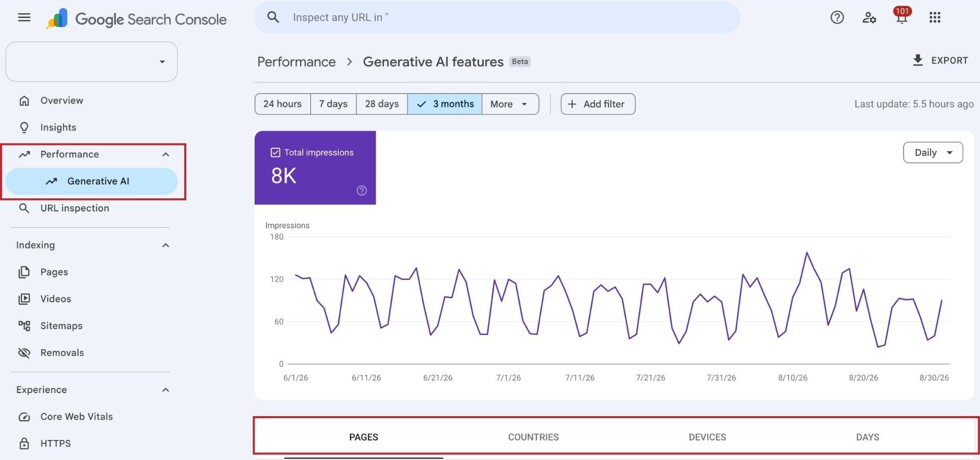Click the Pages document icon
This screenshot has width=980, height=460.
24,272
